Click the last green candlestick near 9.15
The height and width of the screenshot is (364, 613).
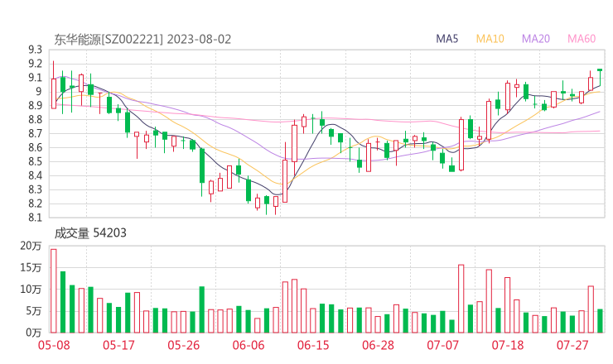pyautogui.click(x=600, y=77)
